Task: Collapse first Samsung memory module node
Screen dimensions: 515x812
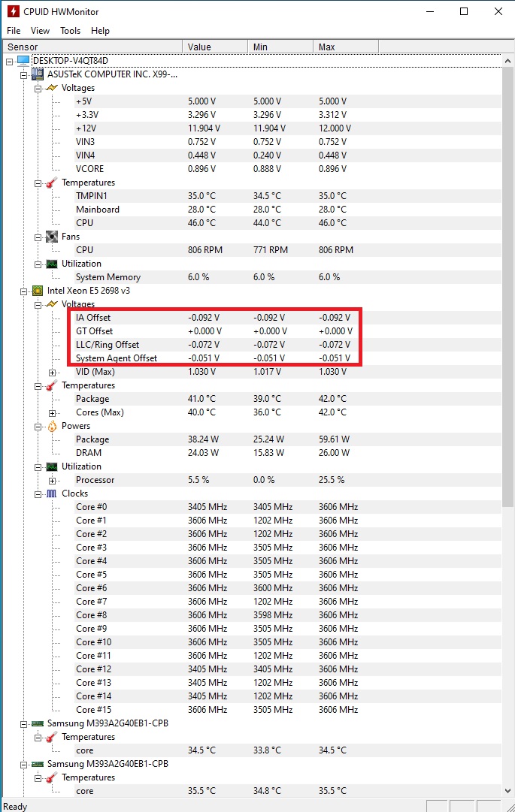Action: [x=24, y=724]
